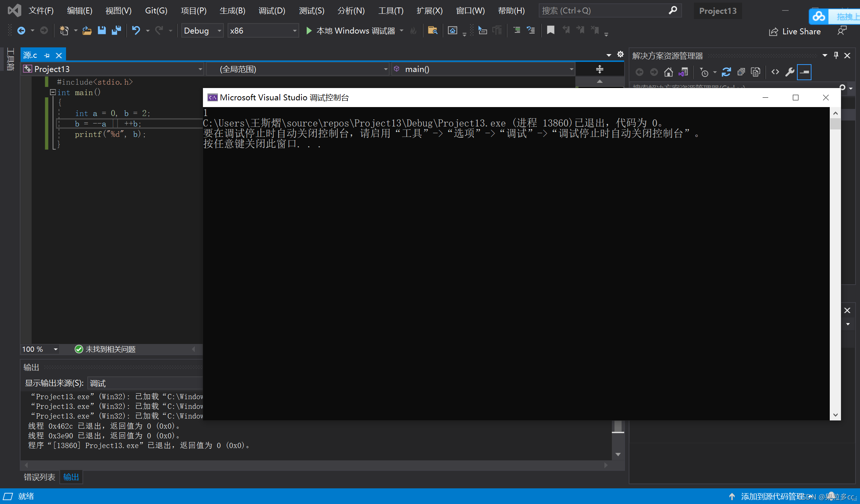The width and height of the screenshot is (860, 504).
Task: Click the debug console scroll down arrow
Action: point(835,415)
